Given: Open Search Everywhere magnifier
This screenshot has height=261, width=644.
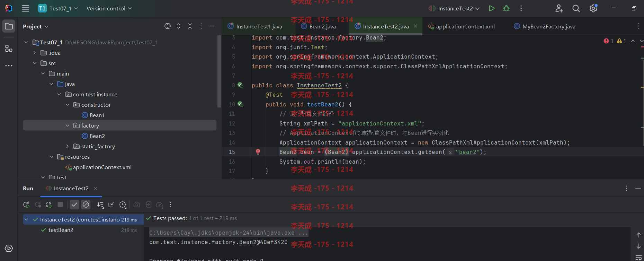Looking at the screenshot, I should tap(576, 8).
